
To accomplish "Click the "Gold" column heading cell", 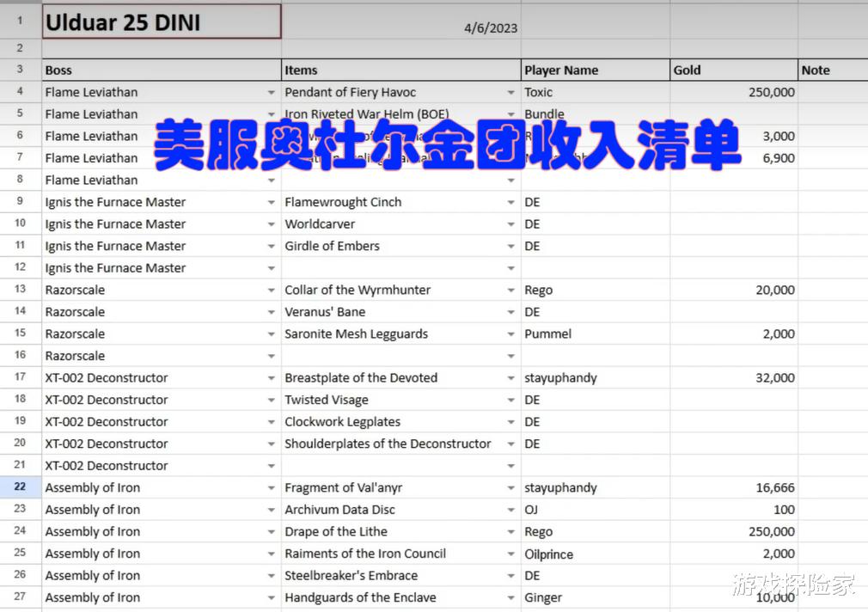I will tap(734, 70).
